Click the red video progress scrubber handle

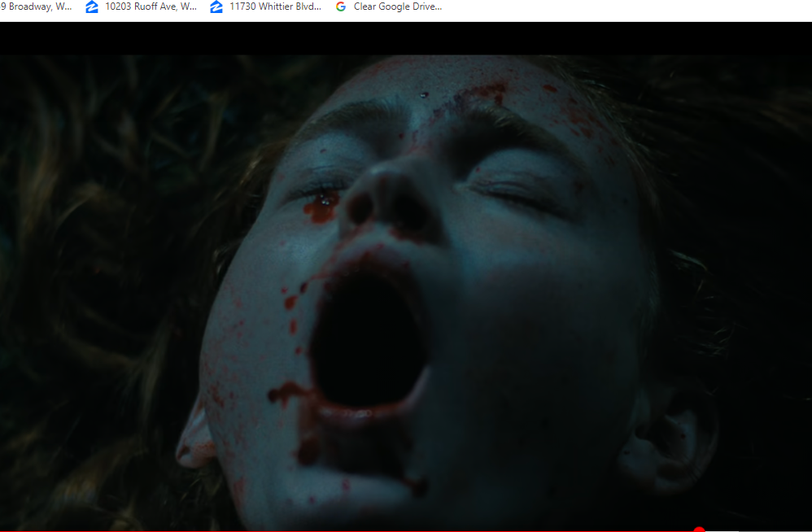699,530
